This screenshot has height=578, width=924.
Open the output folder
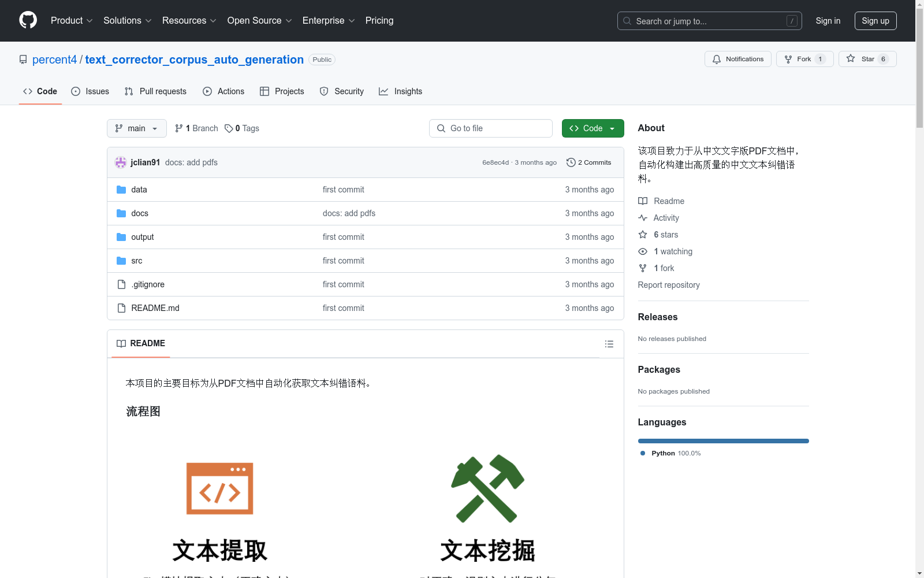tap(143, 237)
